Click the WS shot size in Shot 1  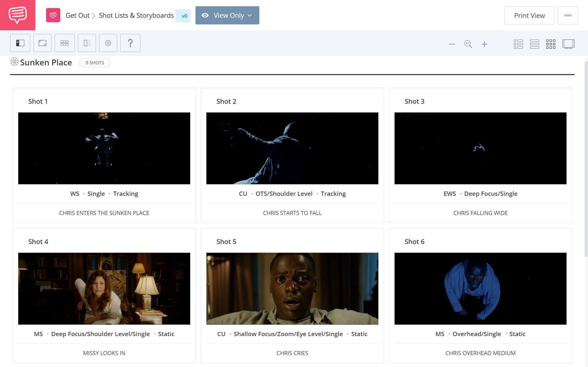[75, 194]
